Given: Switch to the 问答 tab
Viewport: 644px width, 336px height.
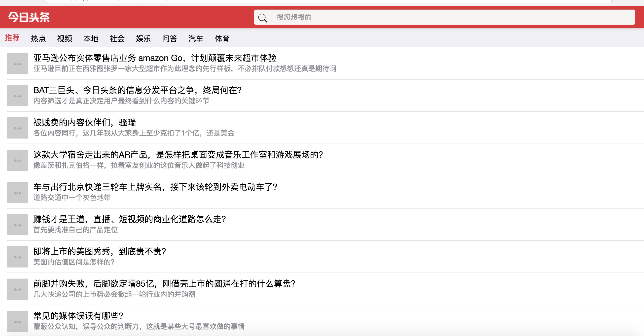Looking at the screenshot, I should pyautogui.click(x=169, y=39).
